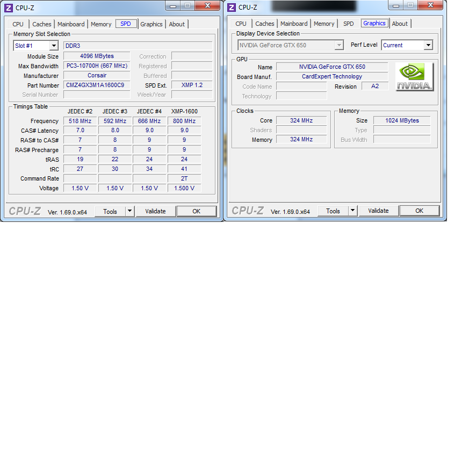Click Module Size value 4096 MBytes
Screen dimensions: 476x453
coord(97,56)
